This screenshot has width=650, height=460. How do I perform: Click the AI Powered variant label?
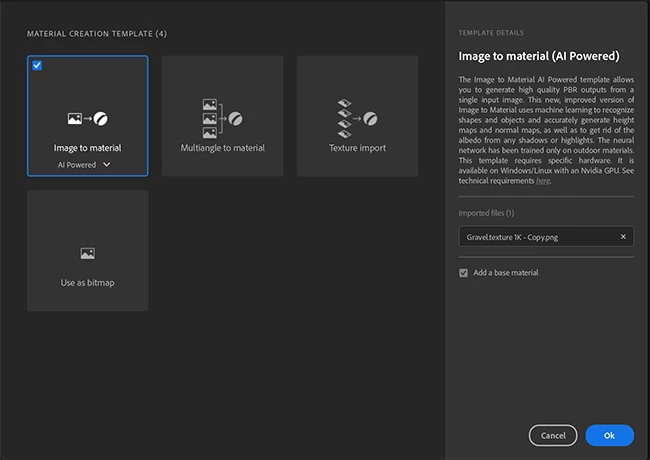point(76,164)
